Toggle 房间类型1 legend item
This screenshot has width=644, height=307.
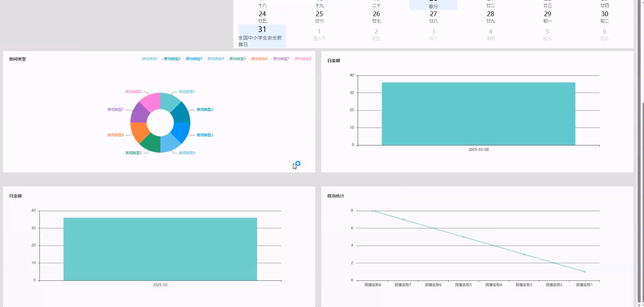(150, 59)
